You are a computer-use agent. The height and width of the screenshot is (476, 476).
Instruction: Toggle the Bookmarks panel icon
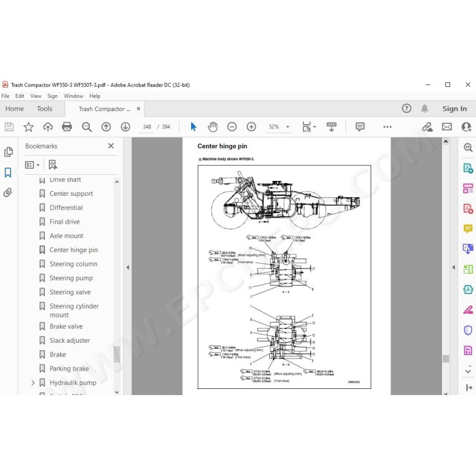pos(8,173)
